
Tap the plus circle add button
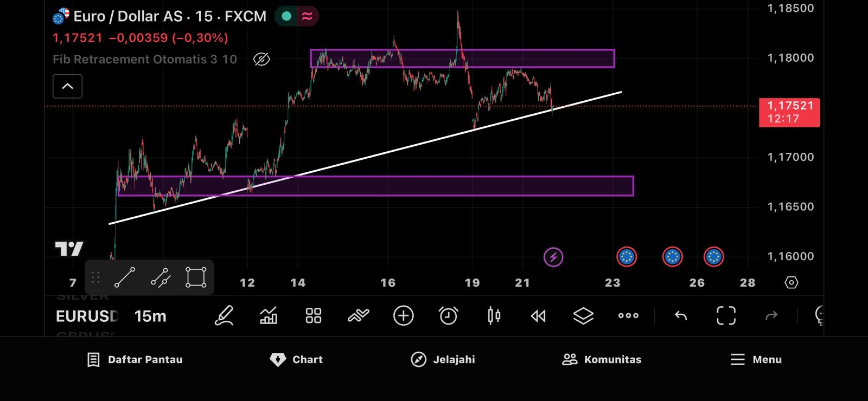(403, 315)
